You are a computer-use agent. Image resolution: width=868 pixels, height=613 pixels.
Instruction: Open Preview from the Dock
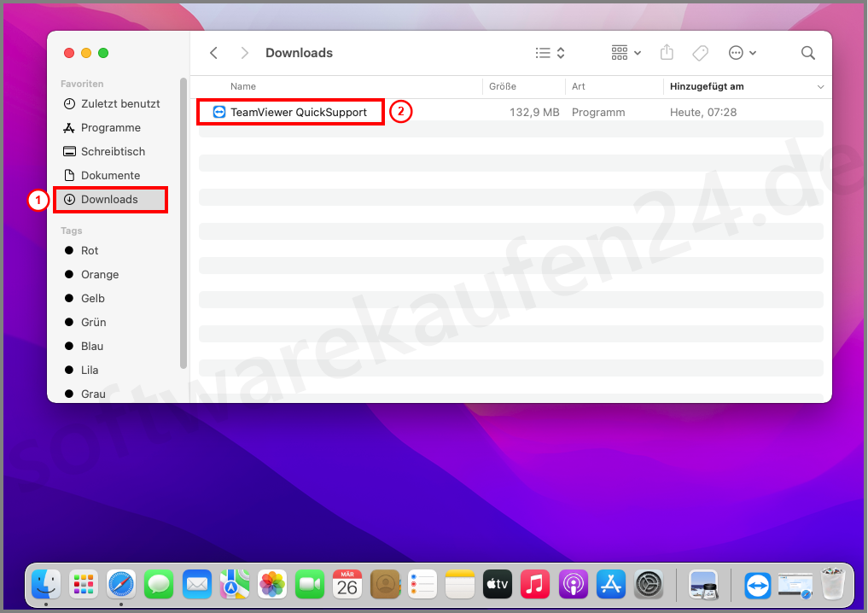(703, 584)
